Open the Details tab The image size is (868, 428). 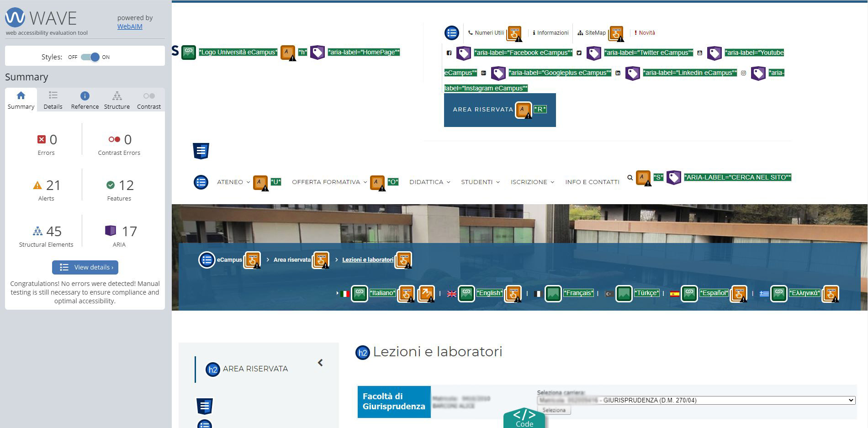click(x=53, y=100)
